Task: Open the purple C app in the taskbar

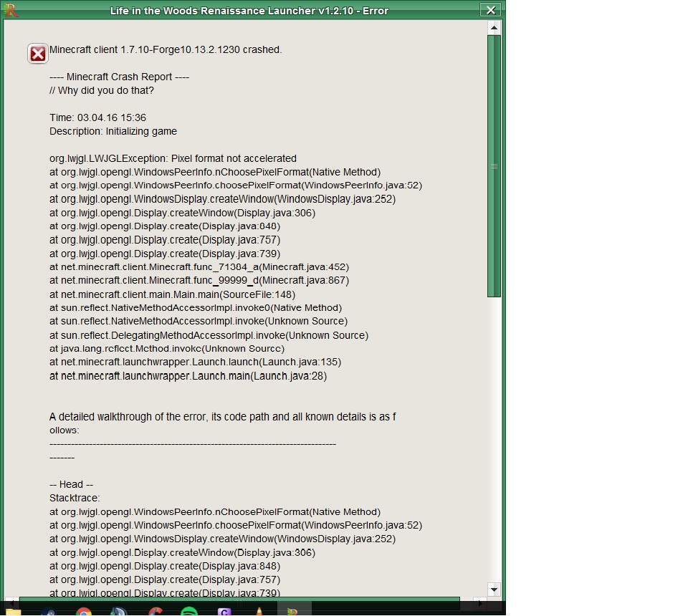Action: [224, 611]
